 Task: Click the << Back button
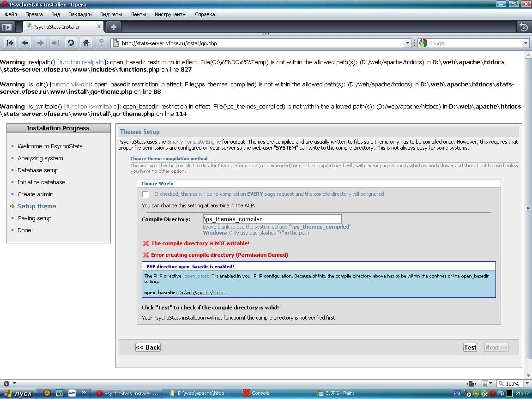click(x=148, y=347)
